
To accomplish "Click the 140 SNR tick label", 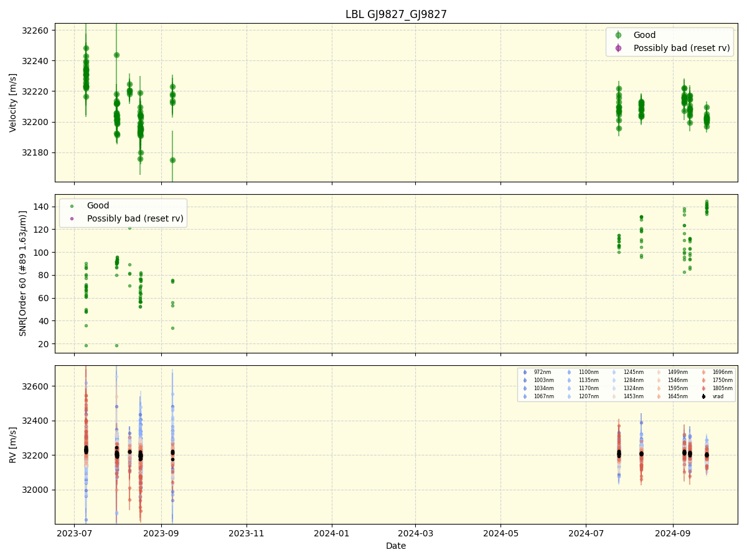I will tap(42, 207).
